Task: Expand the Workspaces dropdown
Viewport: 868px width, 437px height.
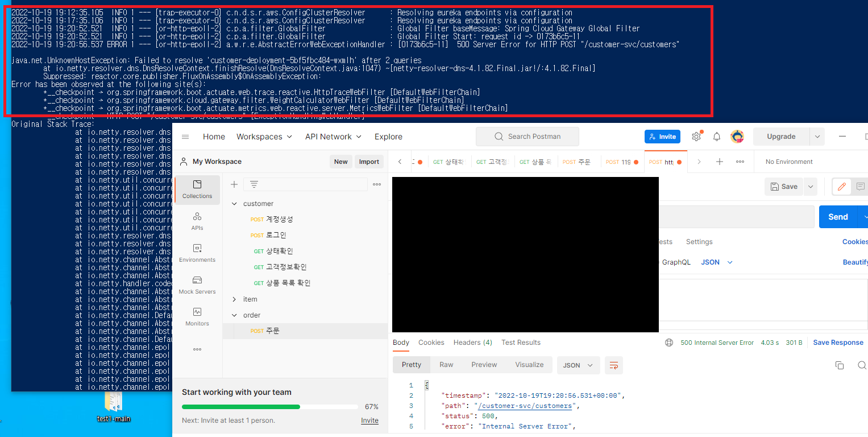Action: (264, 137)
